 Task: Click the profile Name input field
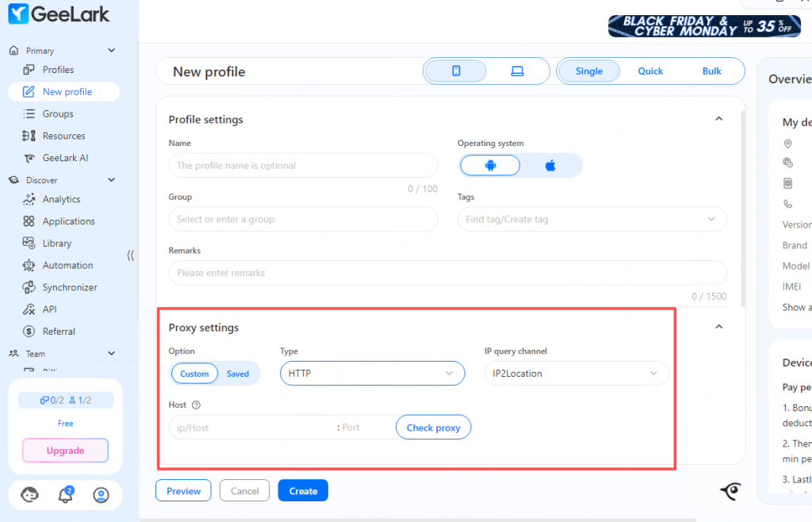pyautogui.click(x=303, y=166)
